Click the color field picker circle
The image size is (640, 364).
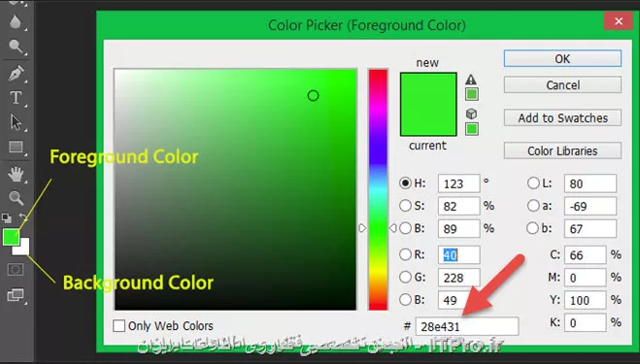click(x=313, y=95)
